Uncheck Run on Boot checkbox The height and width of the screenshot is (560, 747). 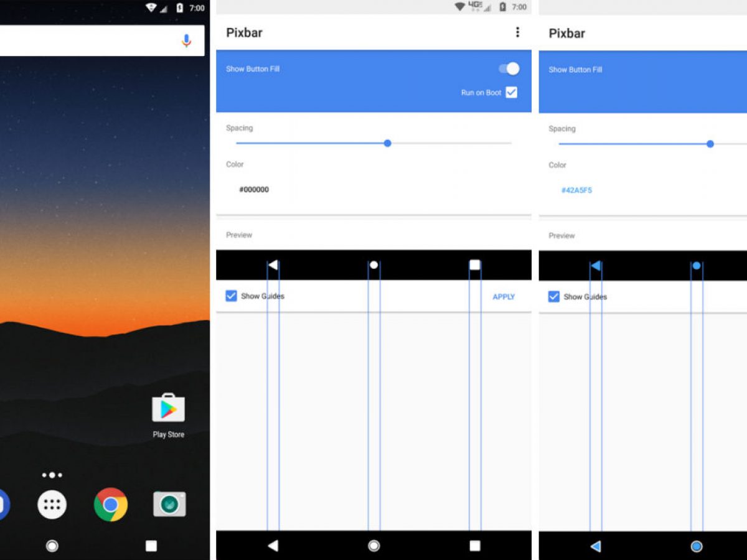tap(511, 92)
